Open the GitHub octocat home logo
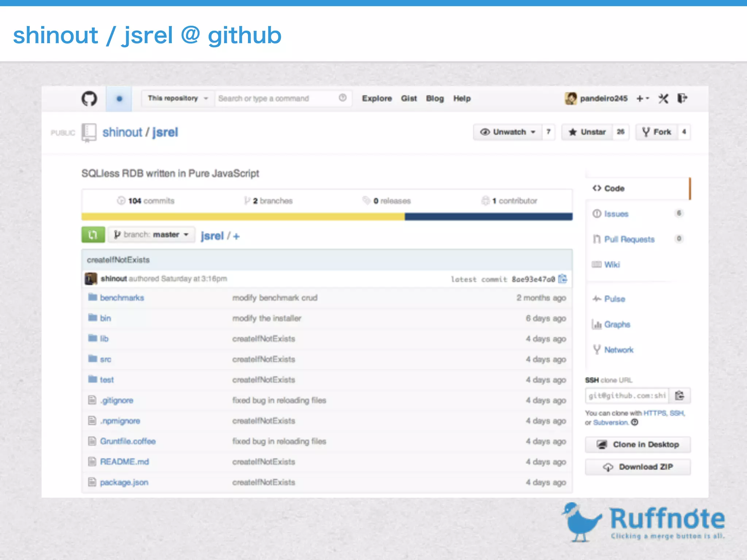 point(89,98)
